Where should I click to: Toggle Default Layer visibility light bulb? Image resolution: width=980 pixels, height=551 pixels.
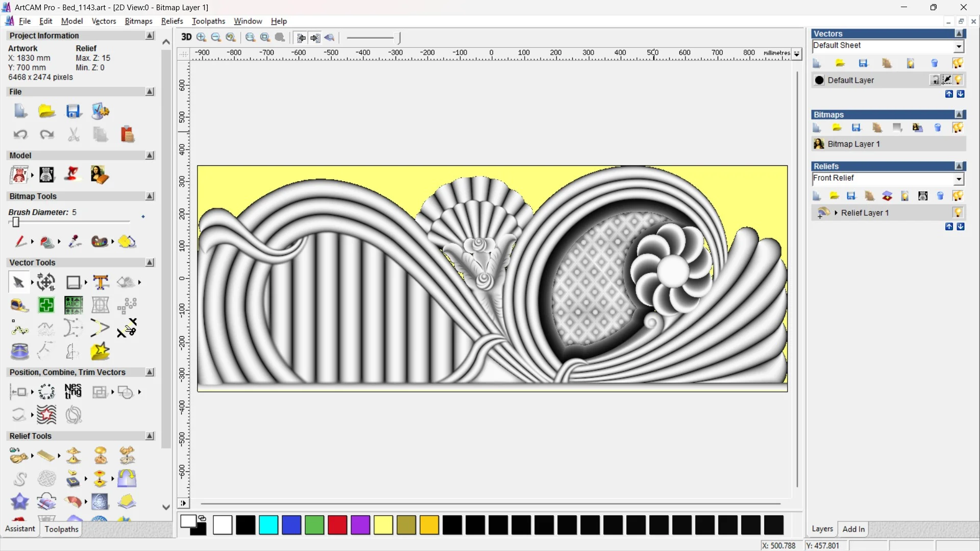tap(958, 80)
